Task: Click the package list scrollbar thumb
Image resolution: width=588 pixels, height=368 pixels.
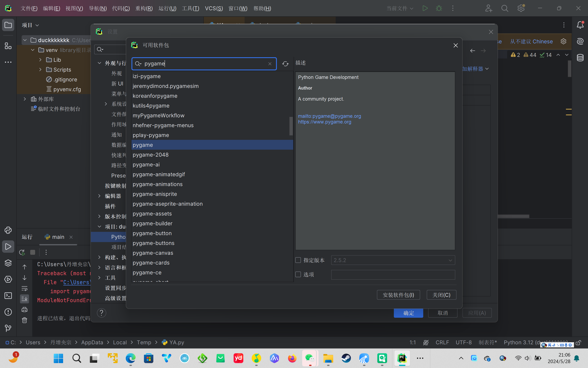Action: (x=291, y=126)
